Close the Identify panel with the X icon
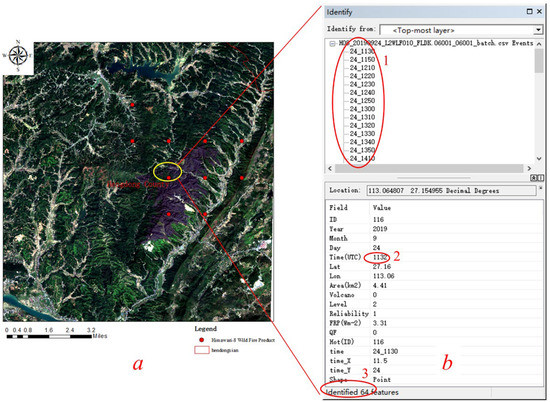 539,12
